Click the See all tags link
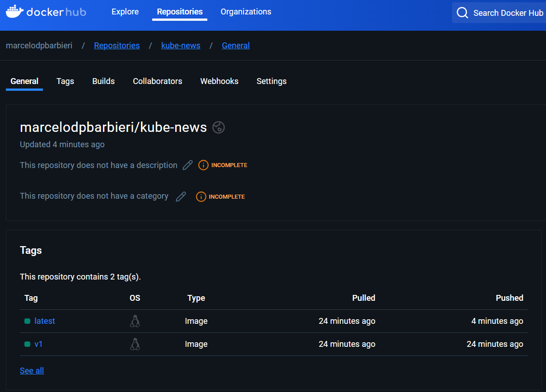 (32, 371)
